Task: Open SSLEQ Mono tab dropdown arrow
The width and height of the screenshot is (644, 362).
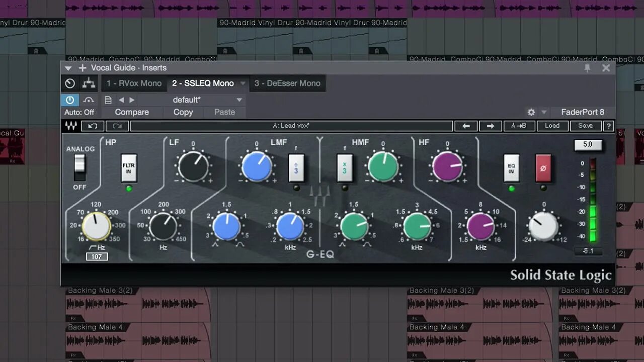Action: 243,83
